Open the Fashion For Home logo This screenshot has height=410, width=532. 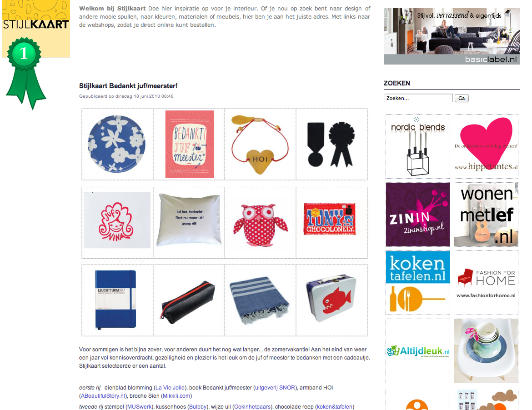pyautogui.click(x=486, y=282)
